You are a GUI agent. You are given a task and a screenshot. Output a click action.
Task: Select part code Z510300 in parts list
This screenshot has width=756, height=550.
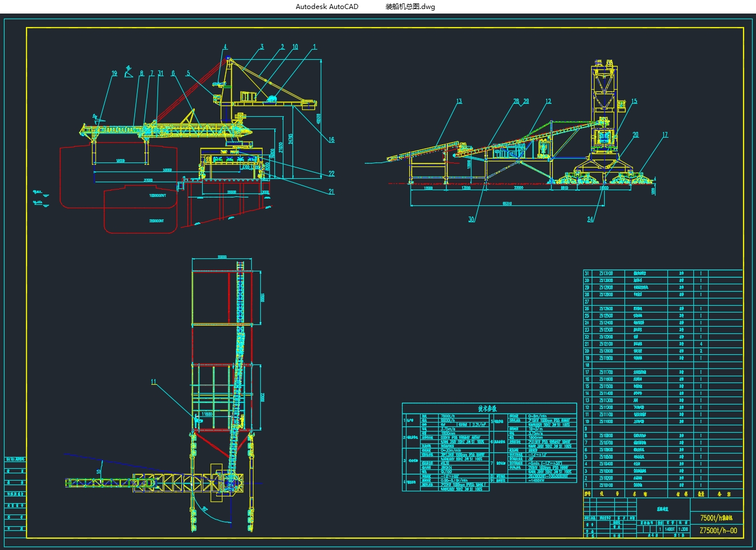click(606, 471)
